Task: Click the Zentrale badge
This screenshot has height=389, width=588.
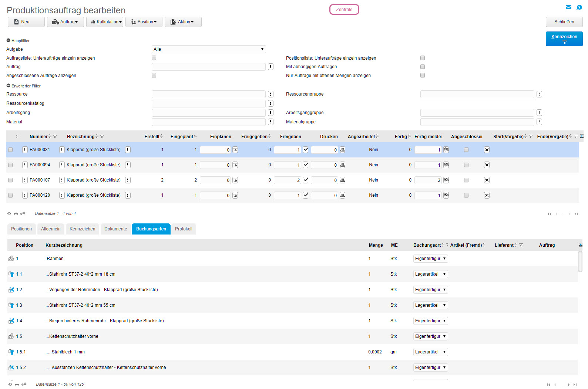Action: [344, 10]
